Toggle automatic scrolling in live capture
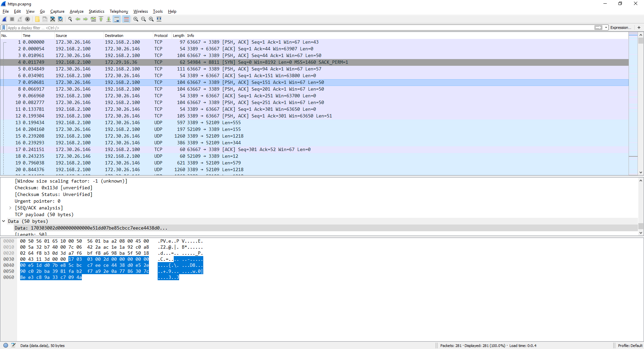644x349 pixels. tap(117, 19)
